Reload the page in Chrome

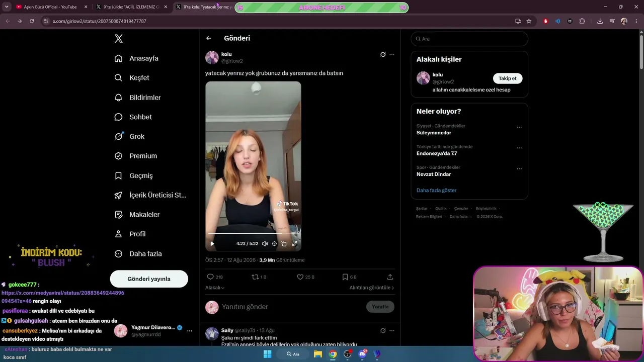coord(32,21)
